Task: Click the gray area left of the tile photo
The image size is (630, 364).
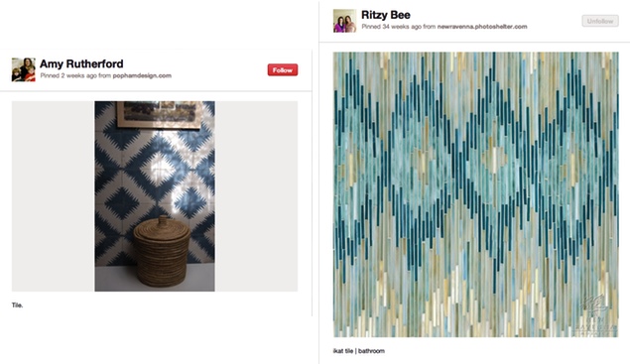Action: point(53,196)
